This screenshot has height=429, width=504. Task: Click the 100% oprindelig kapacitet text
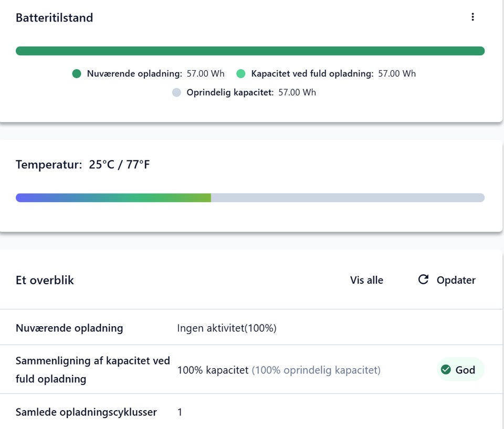tap(316, 370)
